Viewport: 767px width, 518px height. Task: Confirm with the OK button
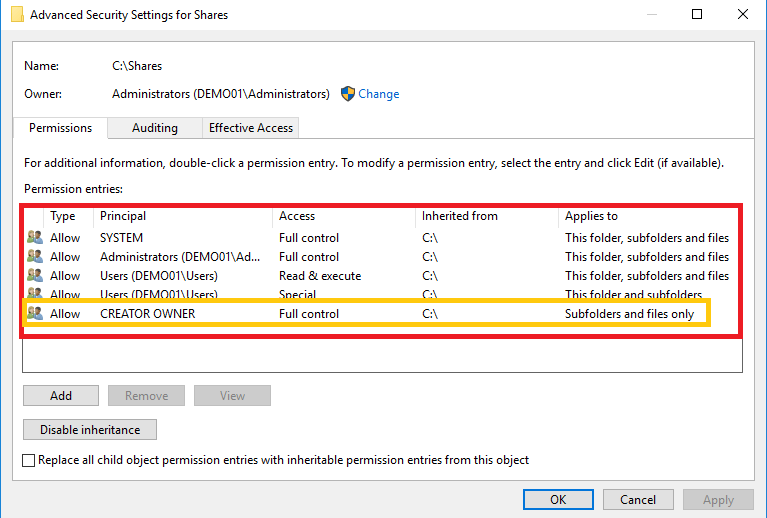coord(558,499)
